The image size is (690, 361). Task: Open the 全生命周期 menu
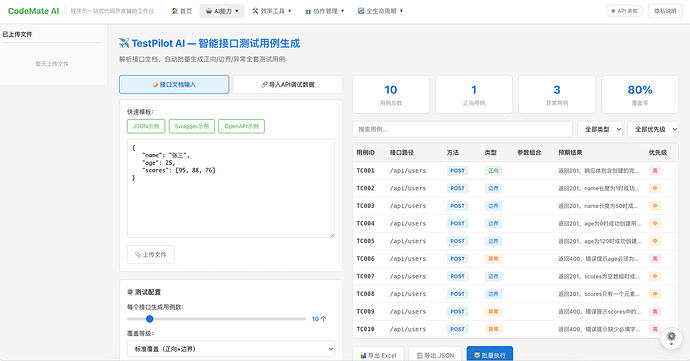(381, 11)
